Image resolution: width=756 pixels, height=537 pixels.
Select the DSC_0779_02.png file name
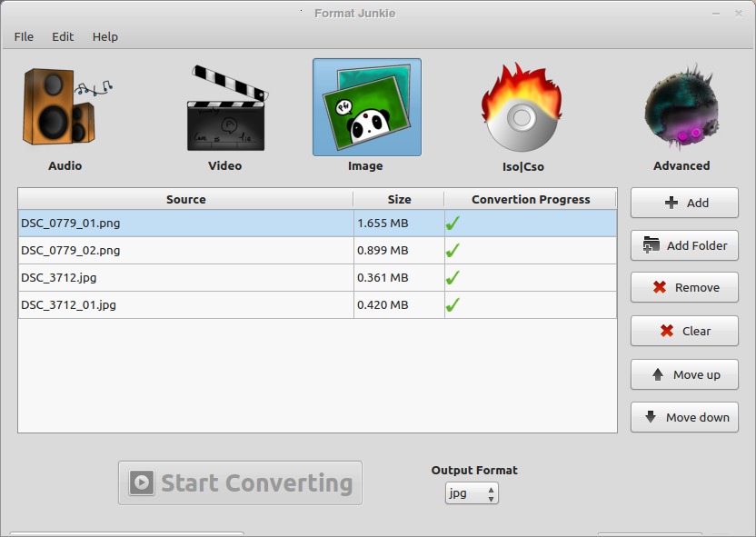point(70,250)
